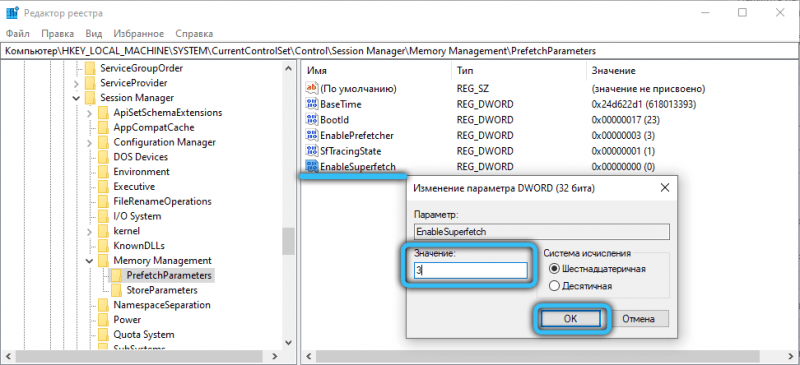Click the Memory Management folder icon

pyautogui.click(x=104, y=260)
